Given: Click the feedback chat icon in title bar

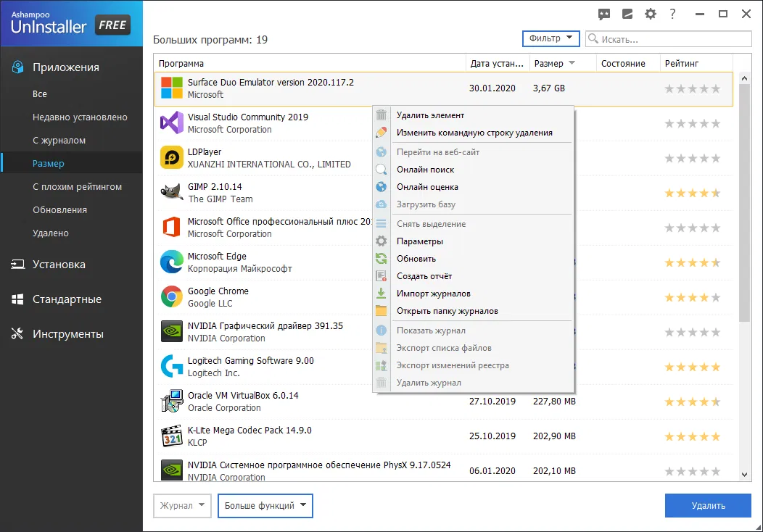Looking at the screenshot, I should click(604, 14).
